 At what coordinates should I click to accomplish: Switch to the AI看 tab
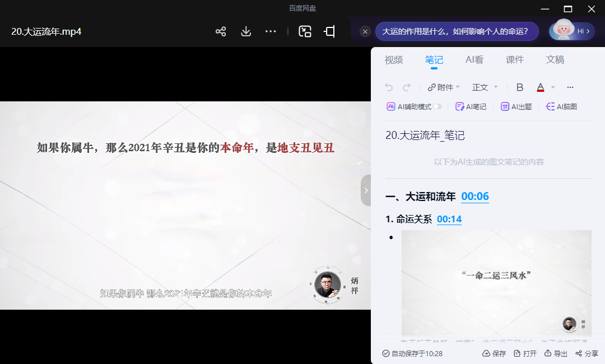point(474,59)
